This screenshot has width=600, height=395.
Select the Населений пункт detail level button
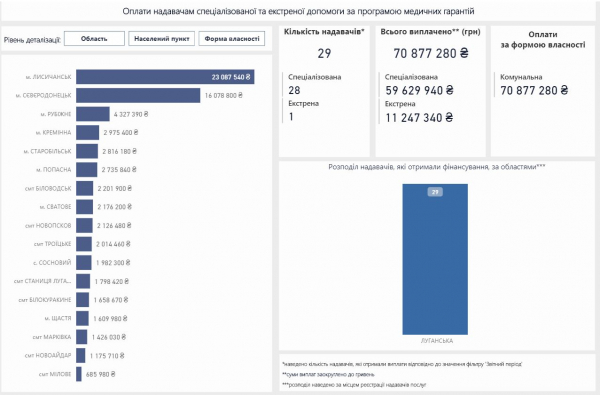[161, 39]
